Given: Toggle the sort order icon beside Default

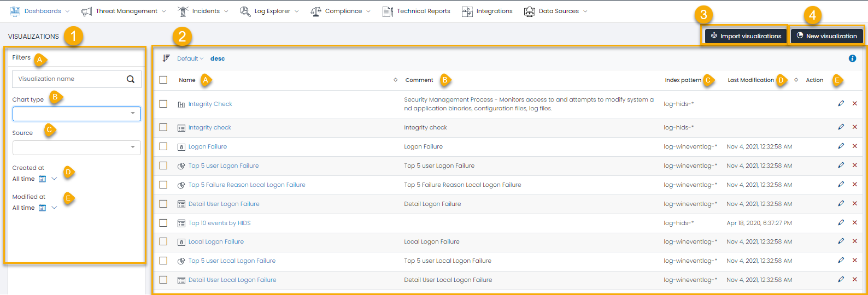Looking at the screenshot, I should click(166, 58).
